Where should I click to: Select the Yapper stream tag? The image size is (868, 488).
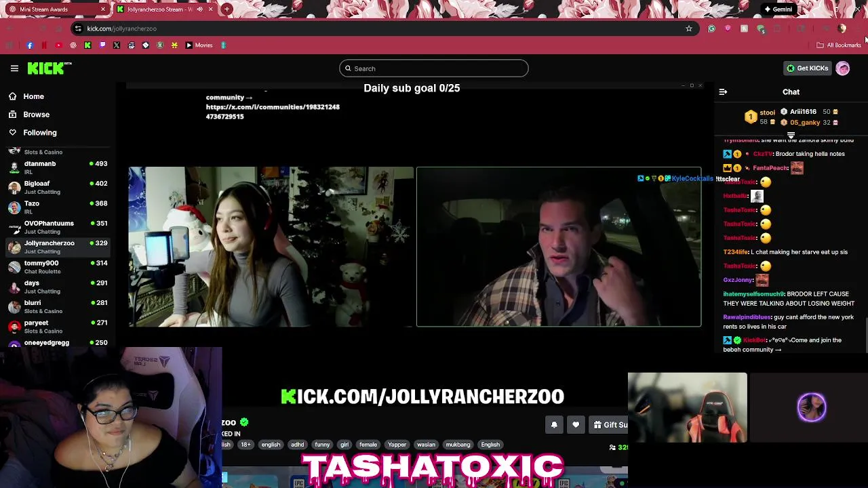(397, 445)
